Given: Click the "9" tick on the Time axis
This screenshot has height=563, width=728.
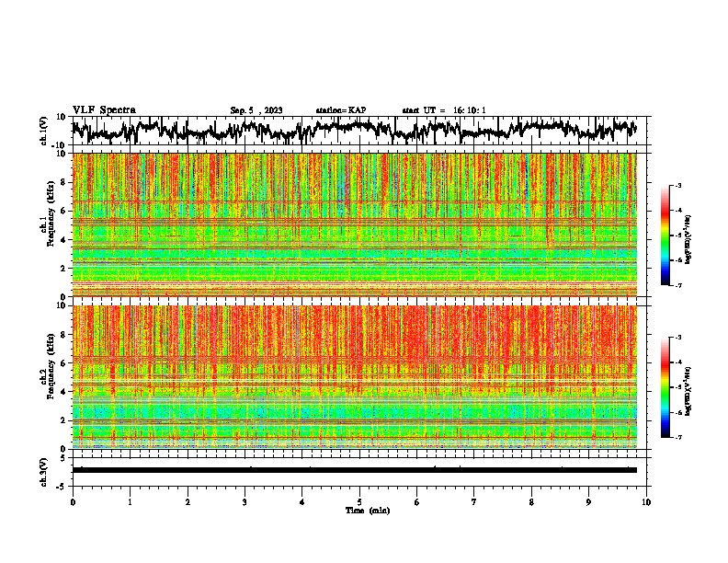Looking at the screenshot, I should (x=588, y=502).
